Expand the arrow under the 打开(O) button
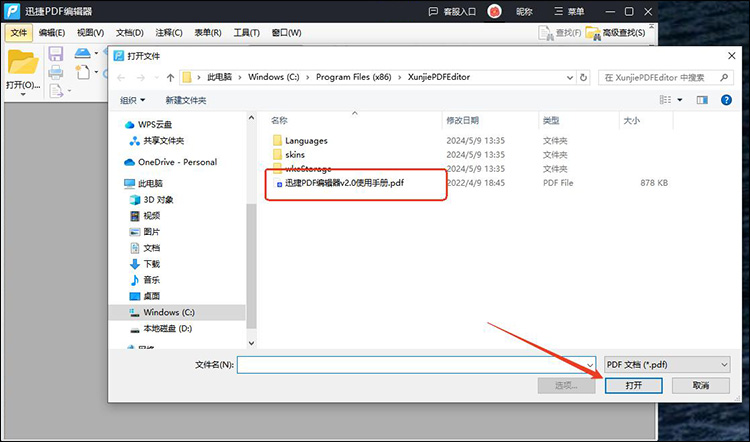 click(x=23, y=94)
